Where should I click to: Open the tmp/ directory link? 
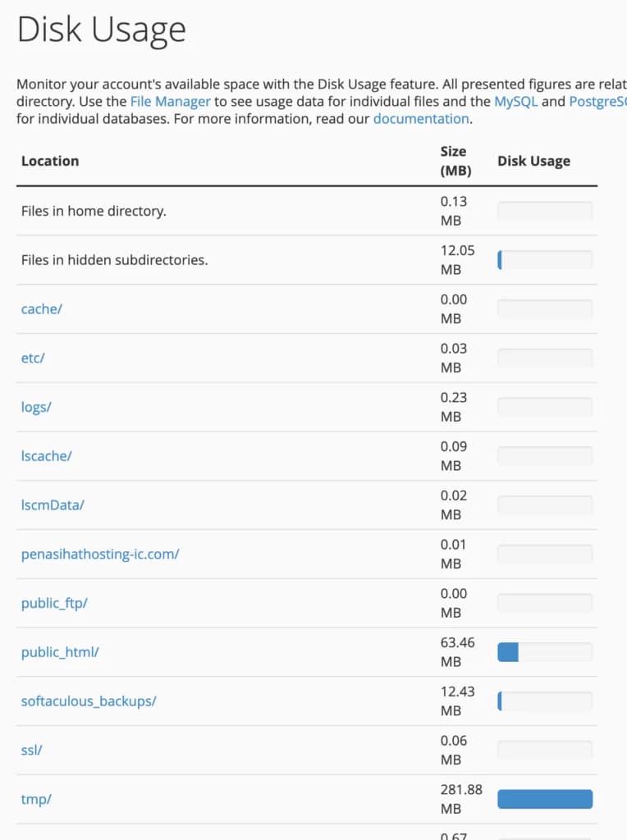(x=35, y=799)
